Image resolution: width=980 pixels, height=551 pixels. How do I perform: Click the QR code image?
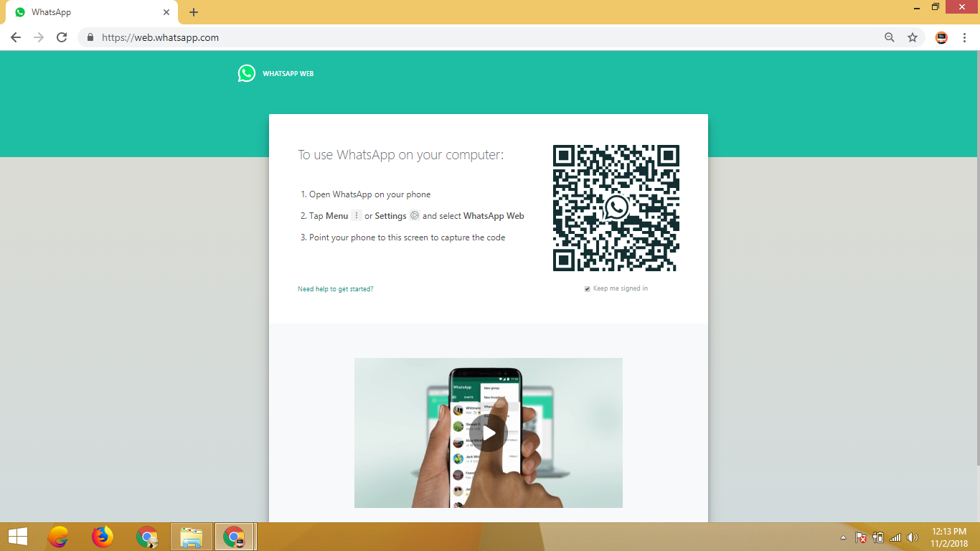(616, 208)
